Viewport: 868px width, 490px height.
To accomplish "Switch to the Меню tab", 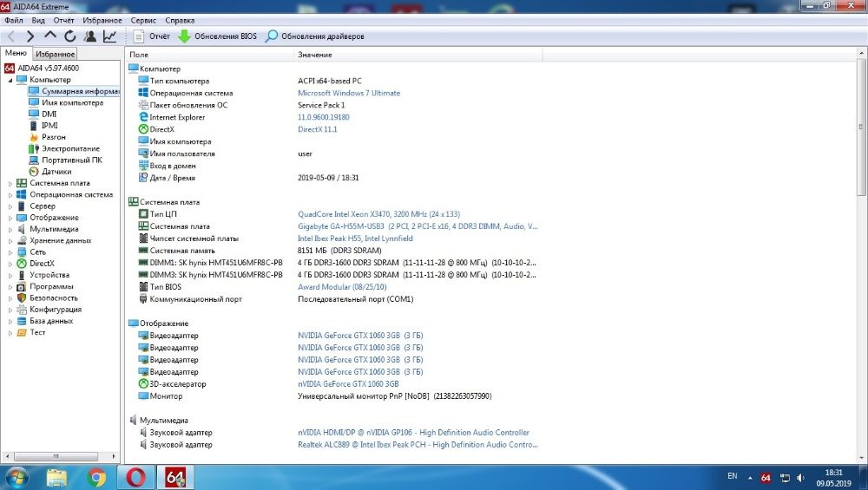I will pos(16,53).
